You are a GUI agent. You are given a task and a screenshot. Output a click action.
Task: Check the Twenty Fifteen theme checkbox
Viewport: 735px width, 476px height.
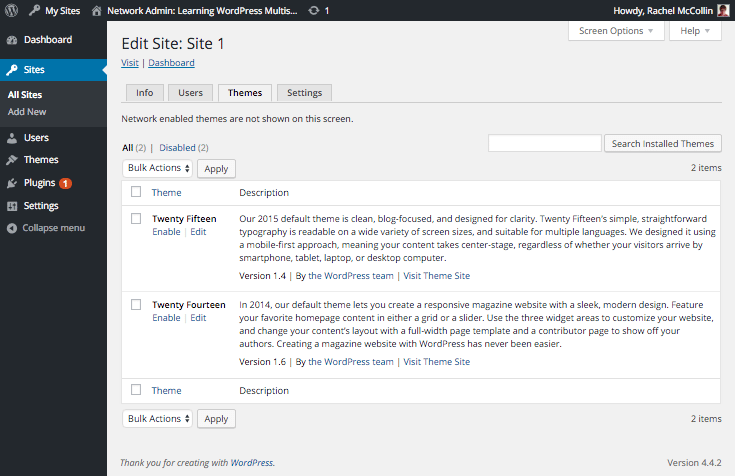point(136,219)
